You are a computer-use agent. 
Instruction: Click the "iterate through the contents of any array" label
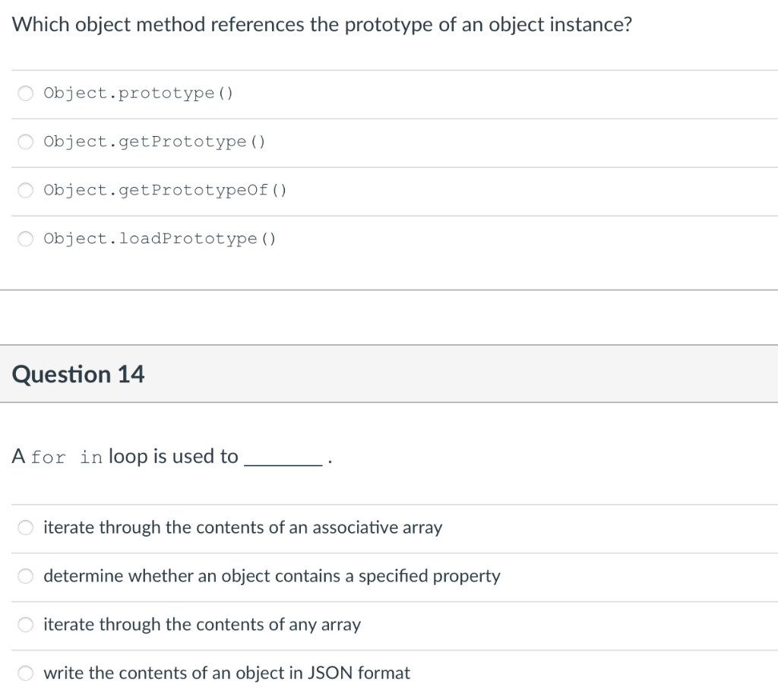coord(201,625)
